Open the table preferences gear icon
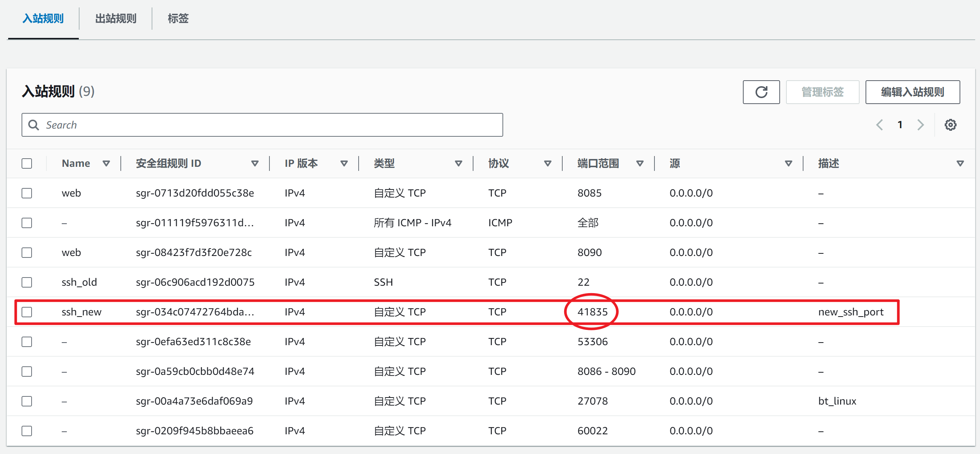The width and height of the screenshot is (980, 454). (950, 124)
